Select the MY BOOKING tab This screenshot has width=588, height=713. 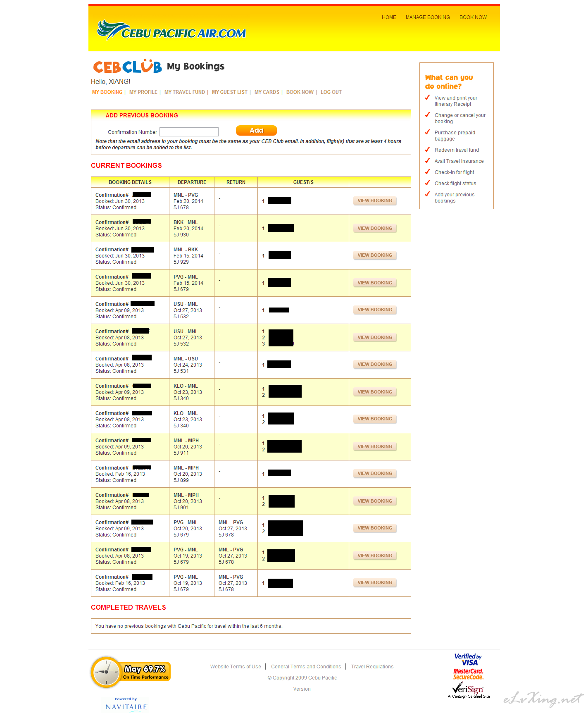(107, 92)
